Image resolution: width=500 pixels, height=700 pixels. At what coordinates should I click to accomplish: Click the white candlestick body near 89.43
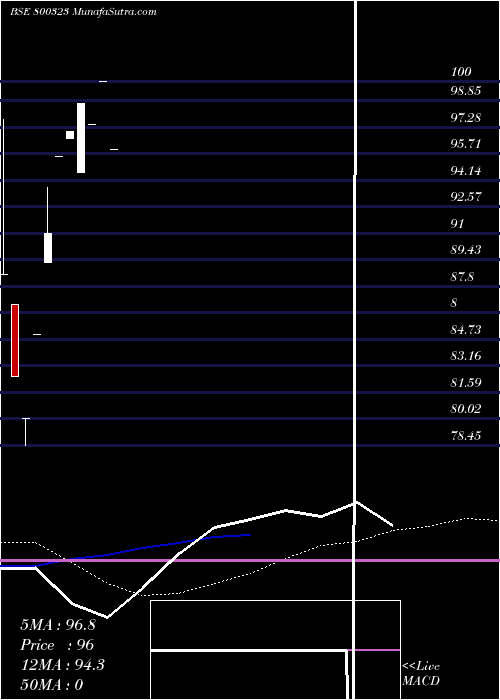(48, 248)
